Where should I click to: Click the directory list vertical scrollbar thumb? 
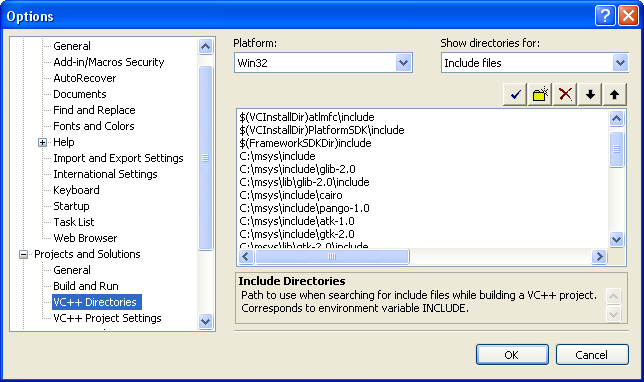[616, 149]
